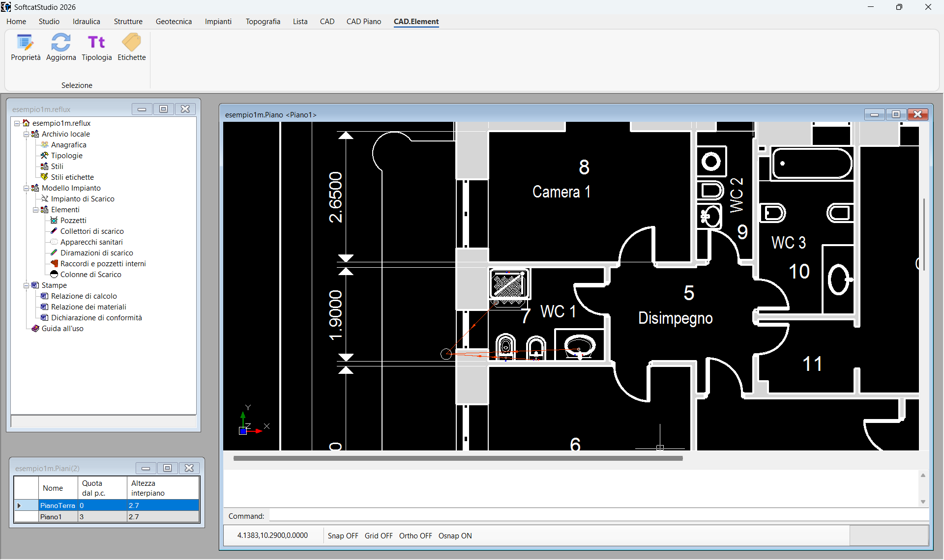Click the Quota dal p.c. column header

coord(102,488)
